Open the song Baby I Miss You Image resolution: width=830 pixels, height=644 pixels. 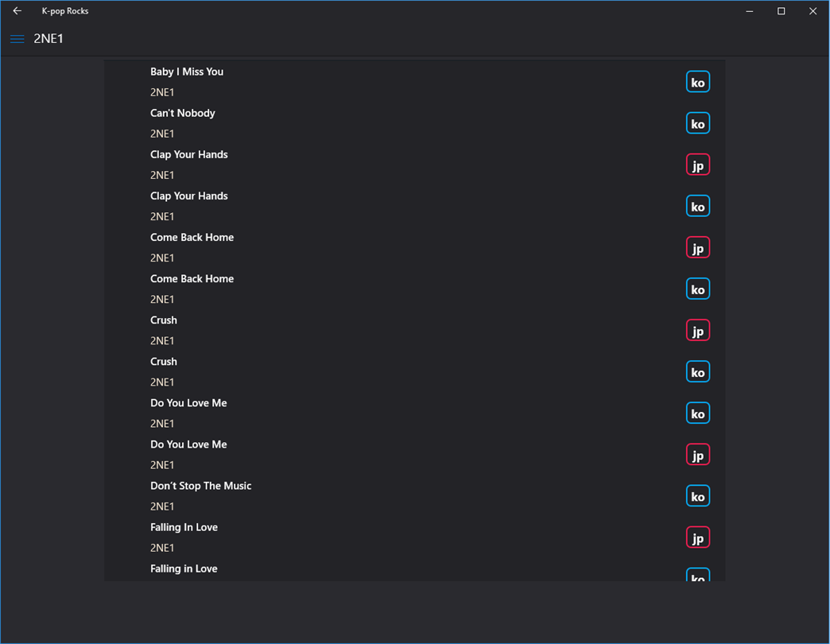coord(186,72)
